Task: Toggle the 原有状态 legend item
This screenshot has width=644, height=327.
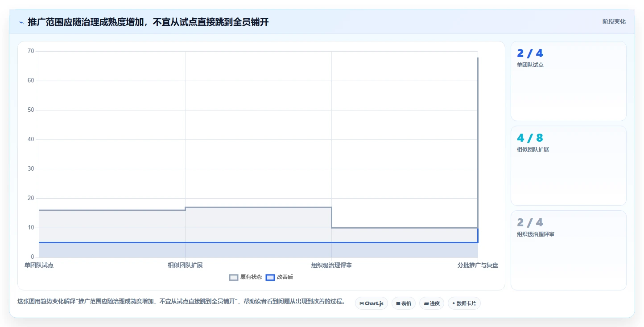Action: tap(246, 277)
